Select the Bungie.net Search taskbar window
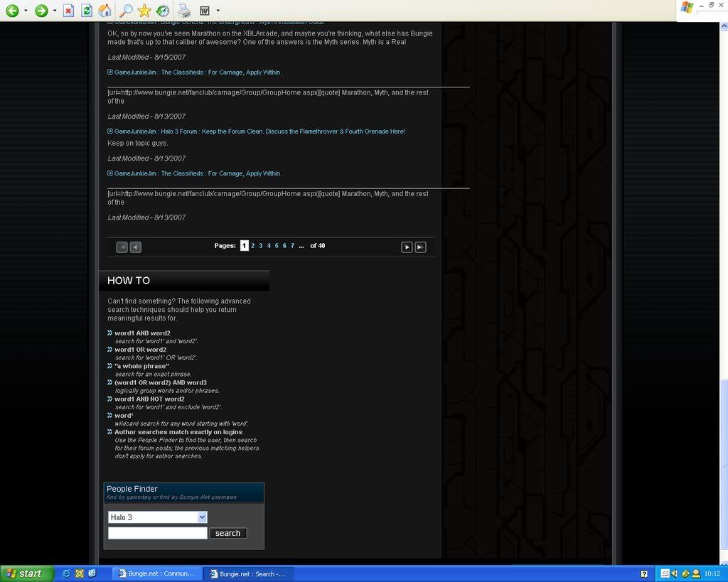This screenshot has width=728, height=582. (247, 573)
